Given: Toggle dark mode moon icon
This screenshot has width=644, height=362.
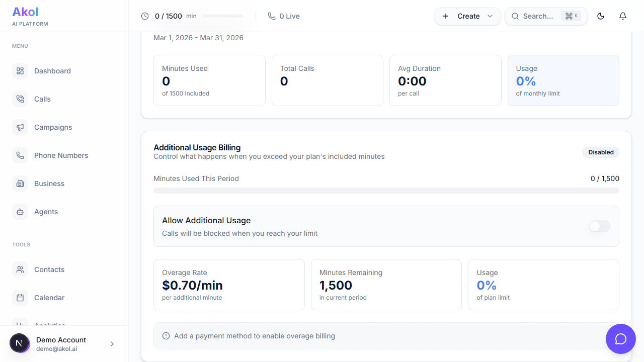Looking at the screenshot, I should click(x=601, y=16).
